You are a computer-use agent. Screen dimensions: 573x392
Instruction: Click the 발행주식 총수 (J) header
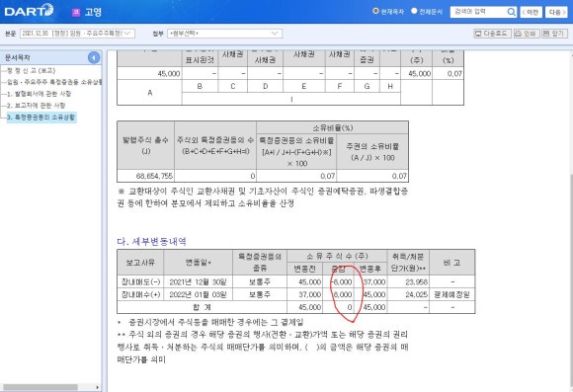point(146,145)
